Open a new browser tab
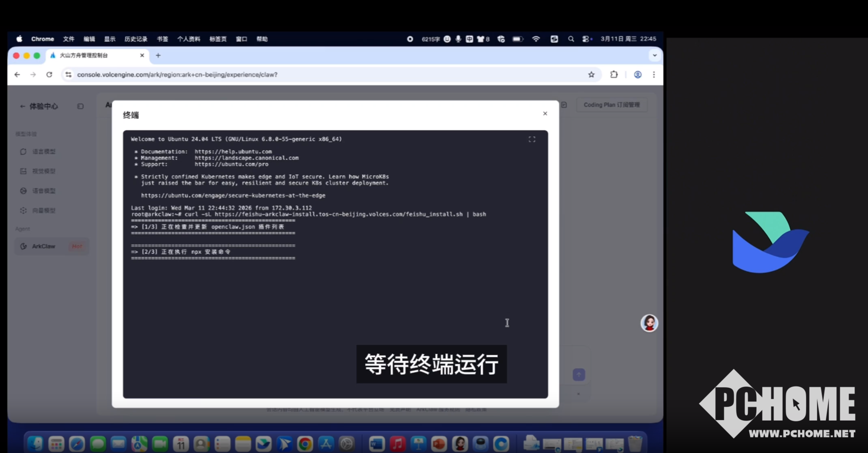This screenshot has height=453, width=868. pyautogui.click(x=158, y=55)
